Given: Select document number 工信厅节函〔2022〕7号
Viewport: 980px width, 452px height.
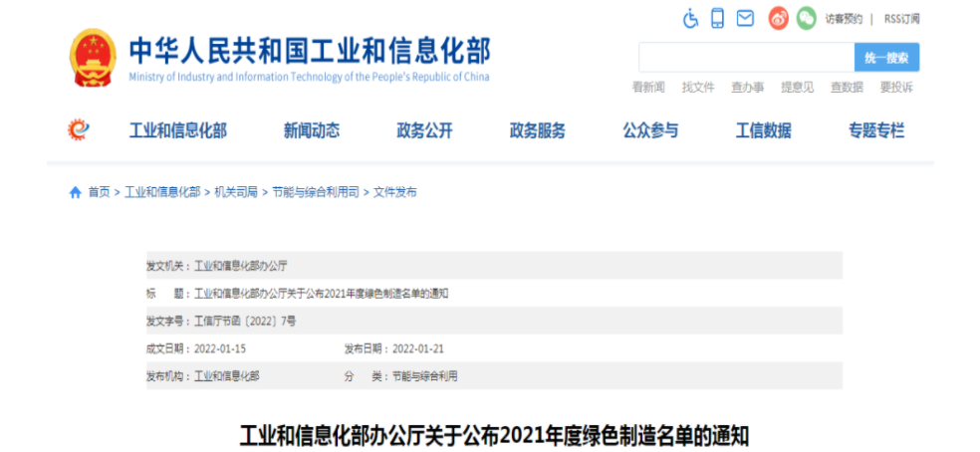Looking at the screenshot, I should [245, 322].
